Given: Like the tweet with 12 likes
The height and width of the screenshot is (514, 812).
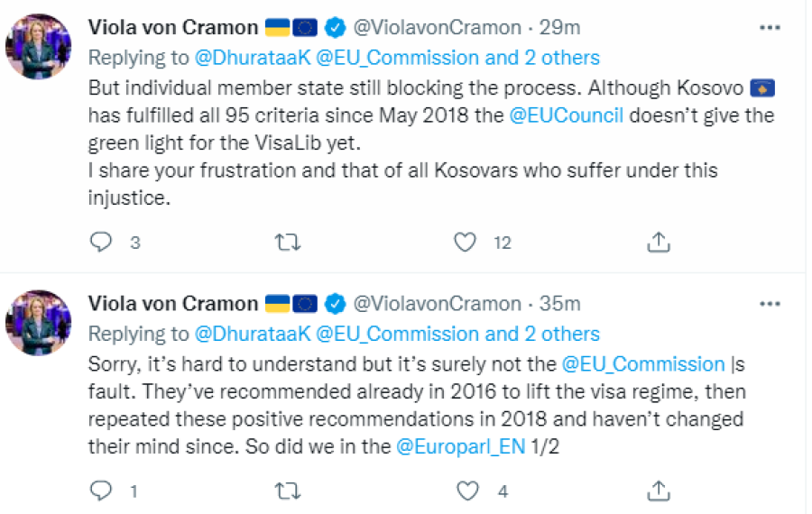Looking at the screenshot, I should pyautogui.click(x=466, y=242).
